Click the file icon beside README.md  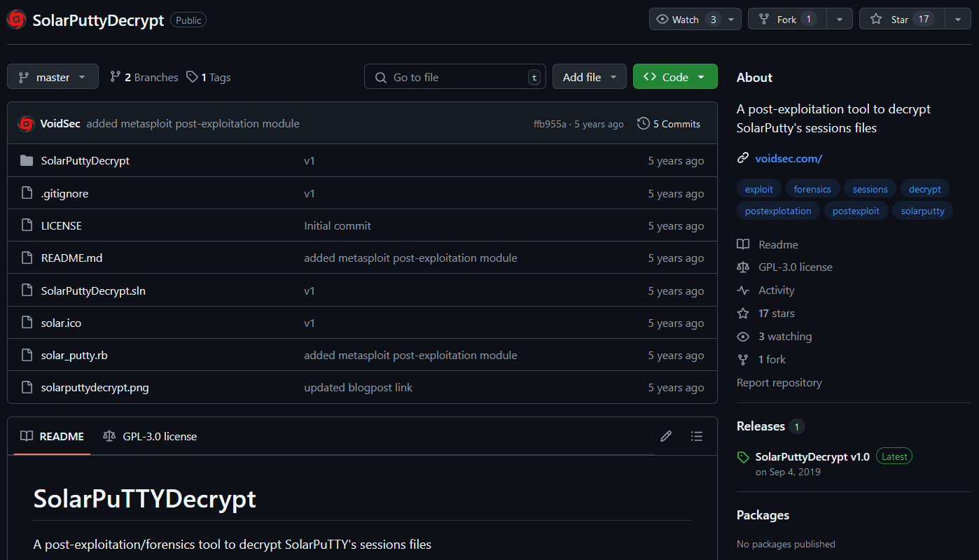27,258
